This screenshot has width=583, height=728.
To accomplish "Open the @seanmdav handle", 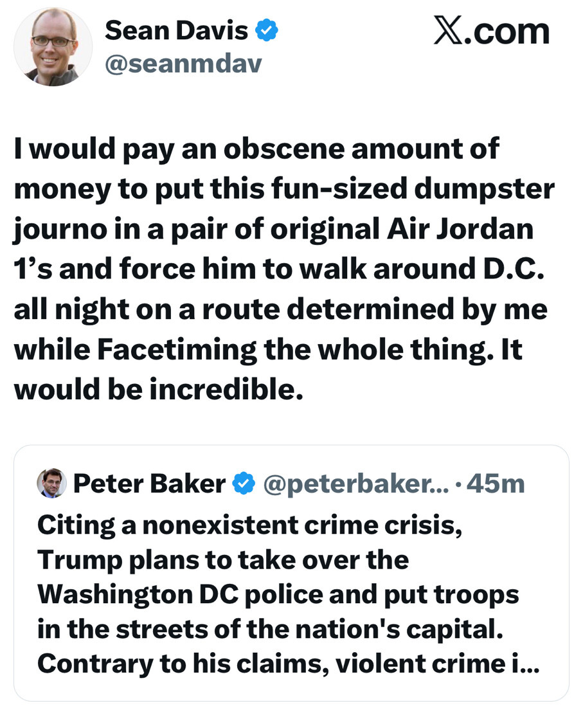I will pyautogui.click(x=183, y=63).
